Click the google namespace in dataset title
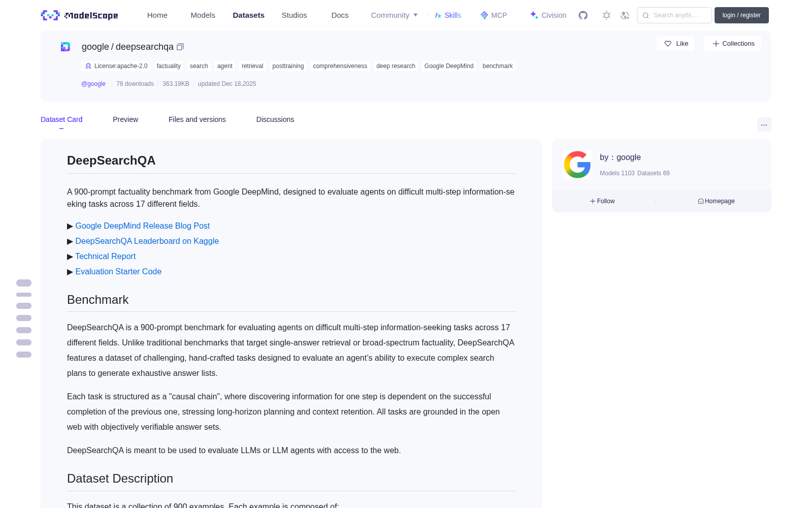The image size is (812, 508). click(x=95, y=47)
